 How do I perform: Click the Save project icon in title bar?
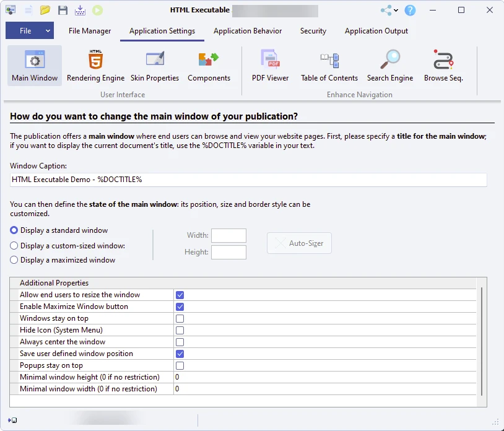[x=63, y=11]
